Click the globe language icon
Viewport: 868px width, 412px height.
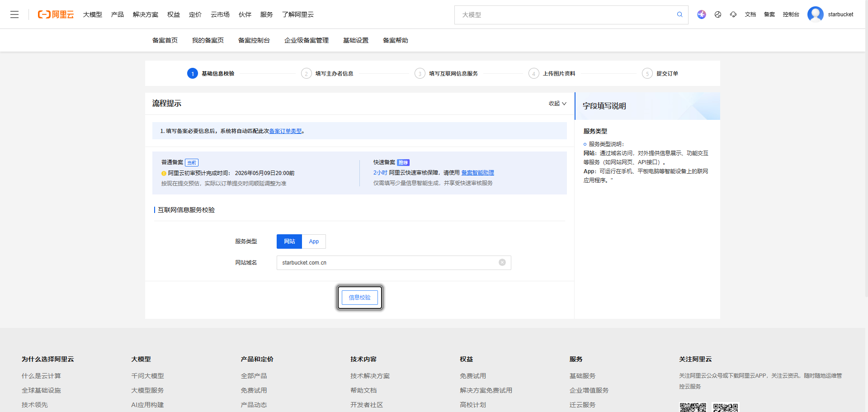pos(718,14)
